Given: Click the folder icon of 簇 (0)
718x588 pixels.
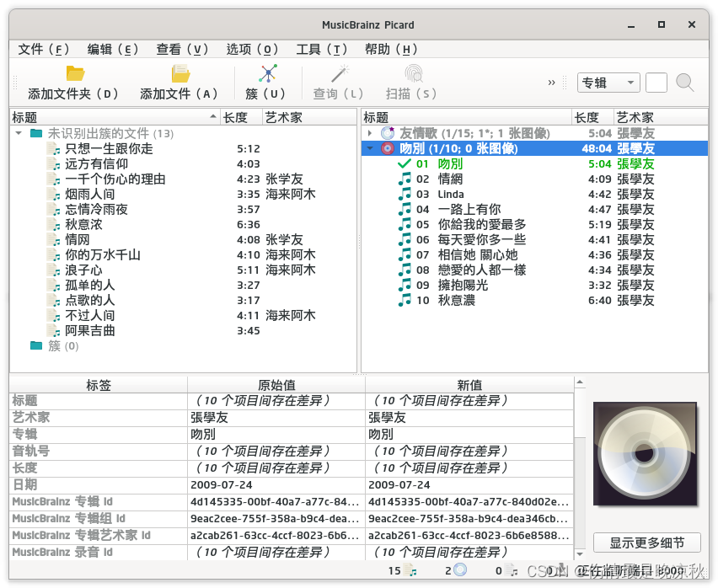Looking at the screenshot, I should coord(36,345).
